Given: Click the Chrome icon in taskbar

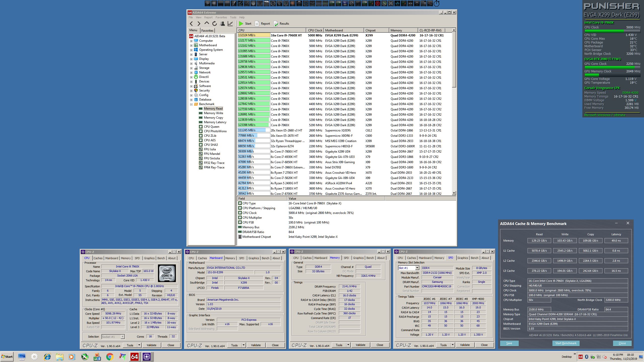Looking at the screenshot, I should coord(110,357).
